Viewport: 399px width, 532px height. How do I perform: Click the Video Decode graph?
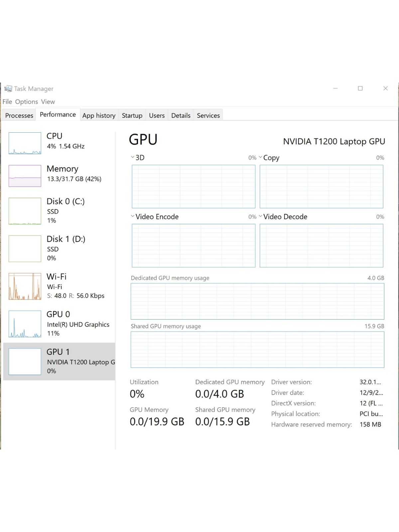(x=322, y=245)
